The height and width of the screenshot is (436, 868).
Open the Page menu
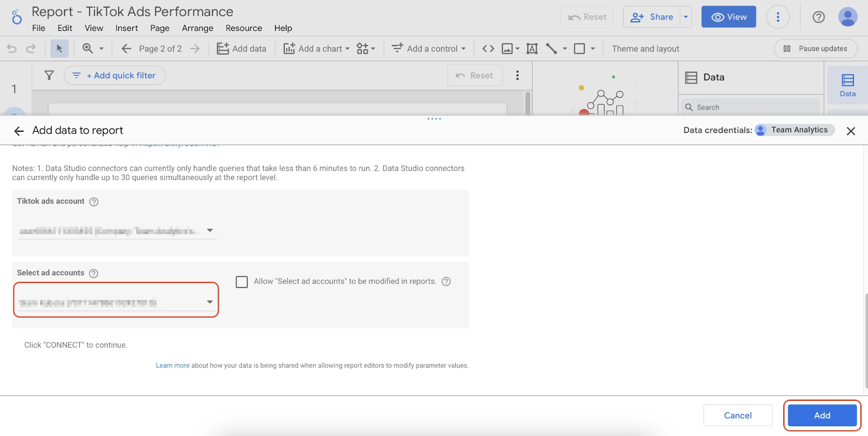[x=159, y=28]
